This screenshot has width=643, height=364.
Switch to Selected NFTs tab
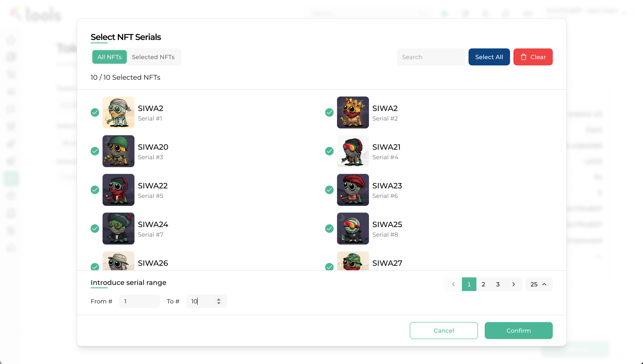153,57
